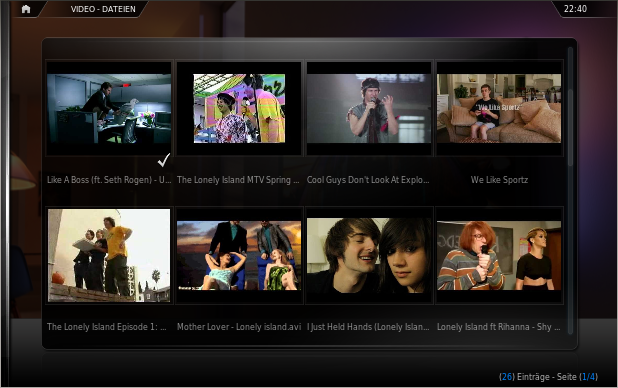Select the 'Like A Boss (ft. Seth Rogen)' title
This screenshot has height=388, width=618.
(109, 180)
